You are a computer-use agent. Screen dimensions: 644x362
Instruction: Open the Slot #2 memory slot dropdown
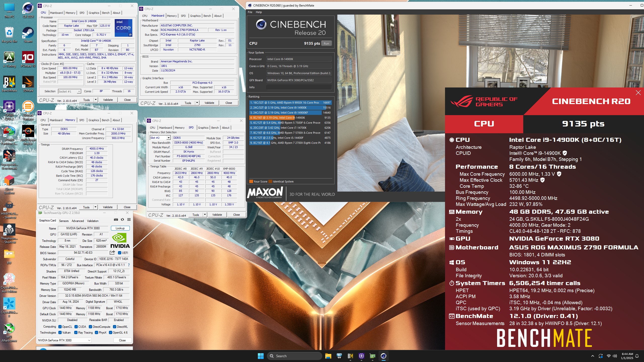click(160, 138)
